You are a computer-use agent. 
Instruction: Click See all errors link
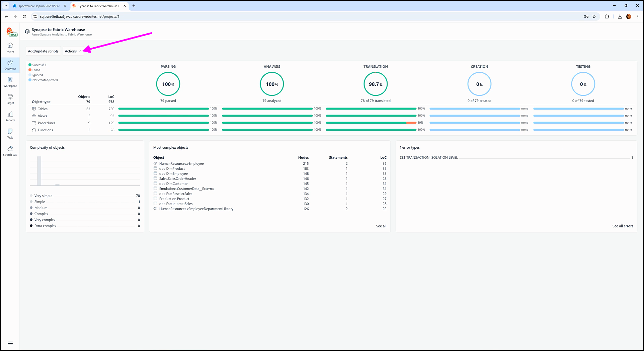[623, 226]
